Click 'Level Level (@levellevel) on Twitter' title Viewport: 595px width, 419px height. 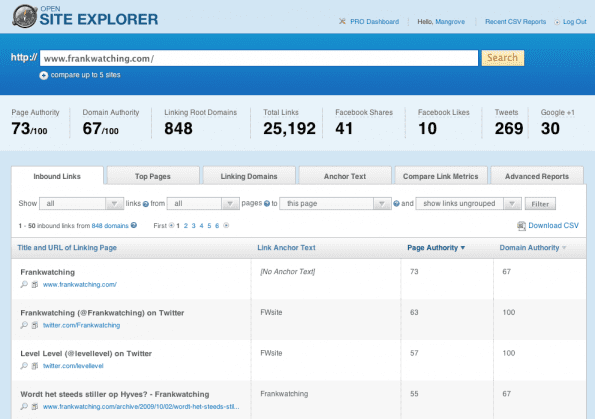point(86,353)
